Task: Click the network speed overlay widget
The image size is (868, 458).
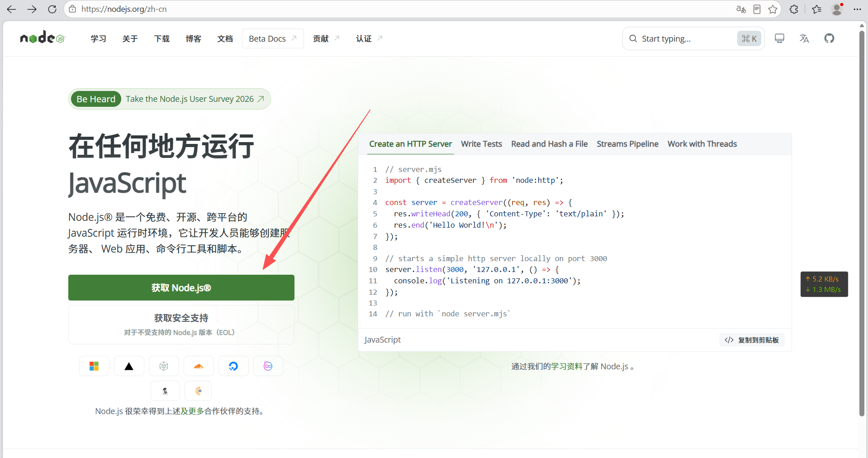Action: click(x=824, y=284)
